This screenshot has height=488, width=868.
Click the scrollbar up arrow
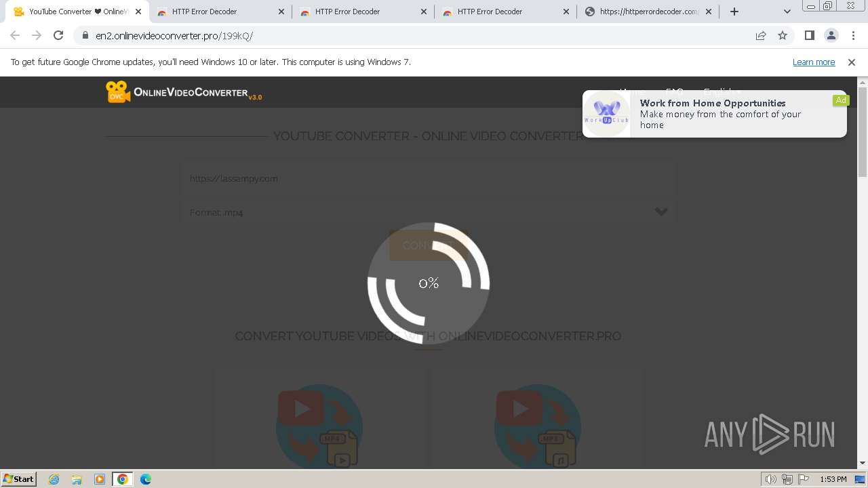pos(863,81)
